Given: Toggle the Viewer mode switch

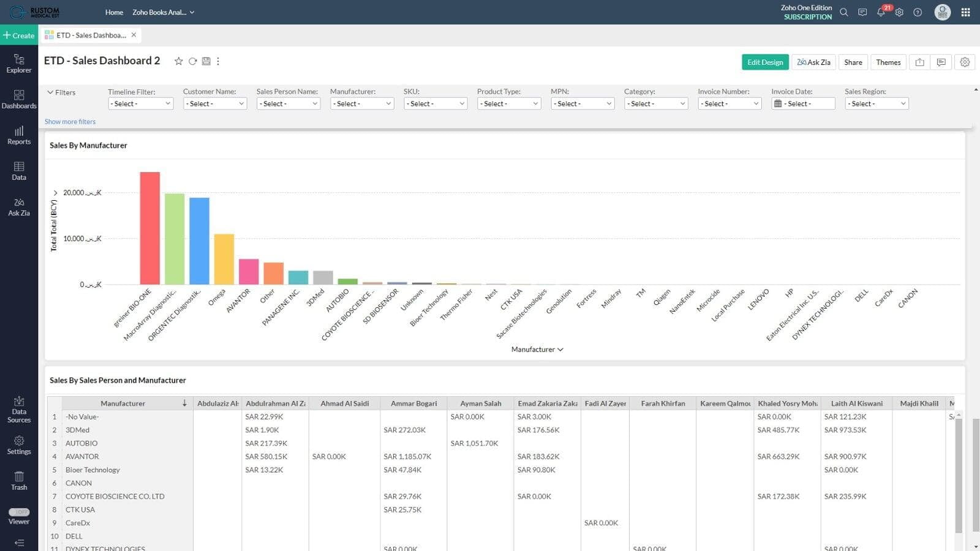Looking at the screenshot, I should click(x=19, y=512).
